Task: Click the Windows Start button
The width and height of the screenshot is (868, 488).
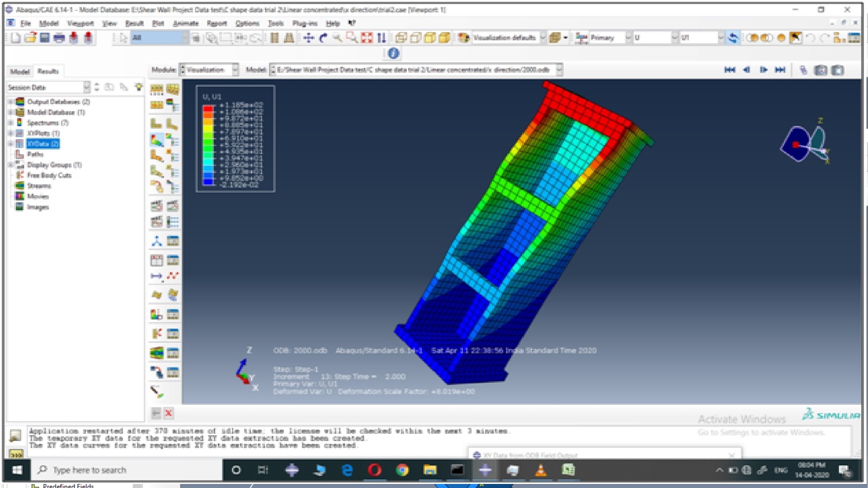Action: [17, 470]
